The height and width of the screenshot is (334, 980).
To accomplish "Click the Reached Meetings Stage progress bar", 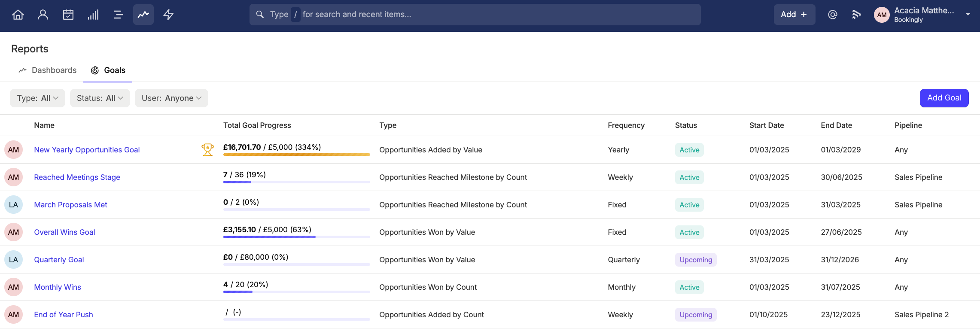I will pos(296,182).
